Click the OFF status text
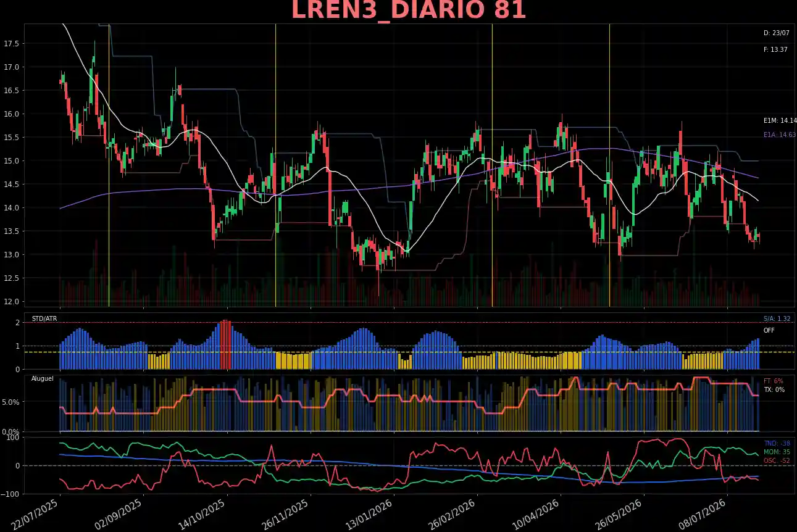Viewport: 797px width, 532px height. 769,331
